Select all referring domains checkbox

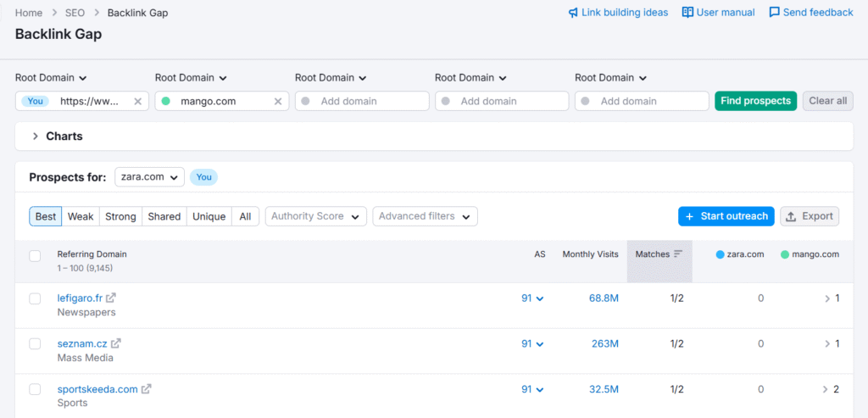click(35, 256)
